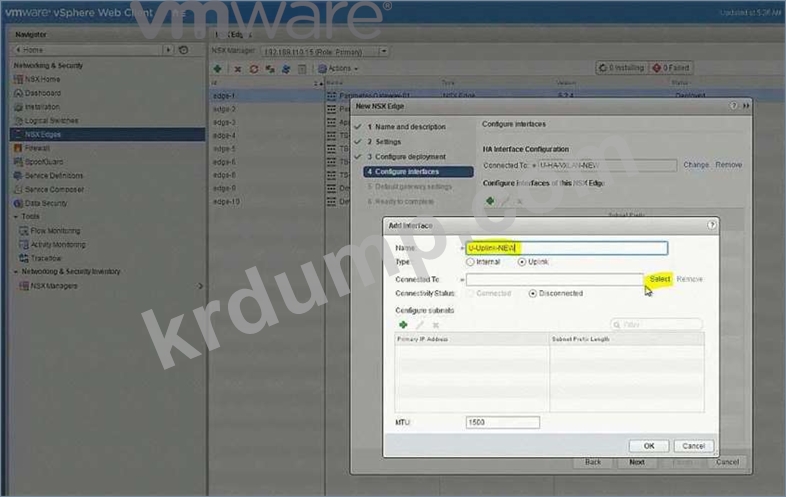
Task: Select edge-3 row in the list
Action: tap(224, 122)
